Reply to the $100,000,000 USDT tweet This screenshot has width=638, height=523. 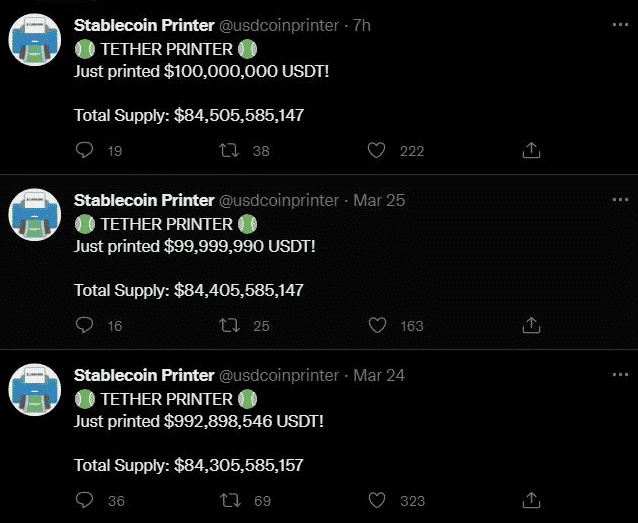[x=85, y=150]
